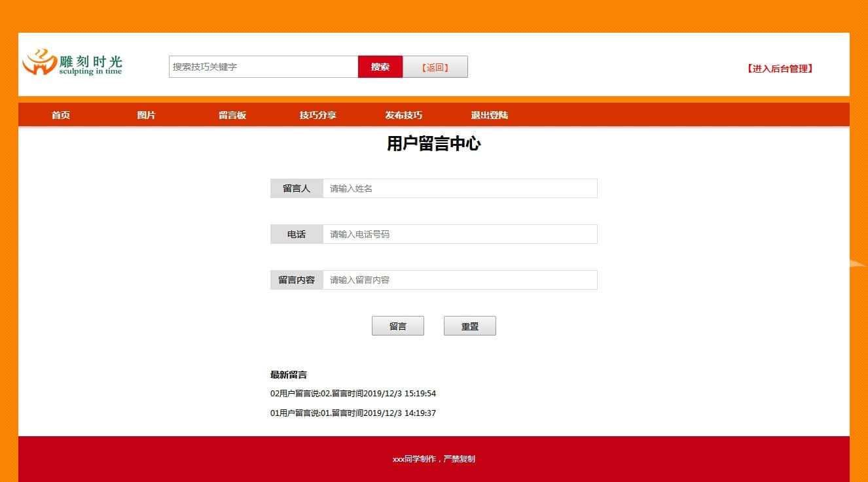This screenshot has width=868, height=482.
Task: Focus the 请输入电话号码 phone field
Action: [460, 234]
